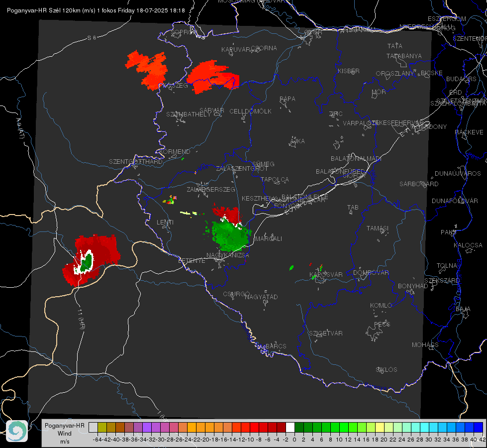Select the ZALAEGERSZEG label
This screenshot has height=448, width=487.
click(211, 189)
